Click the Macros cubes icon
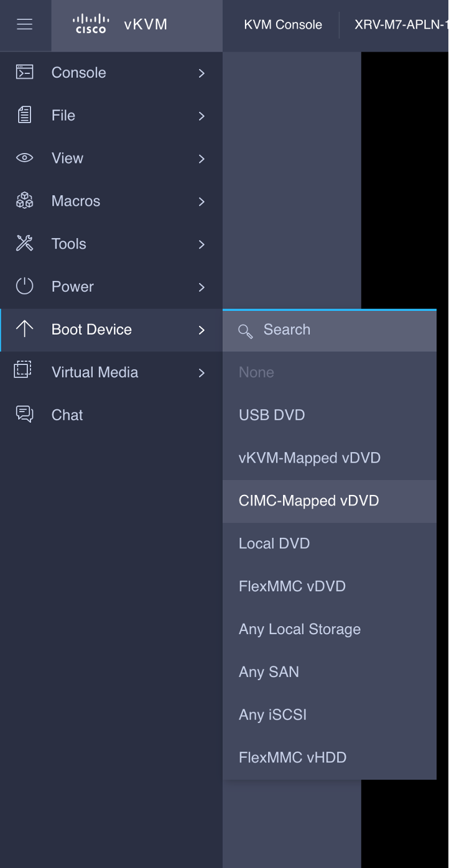This screenshot has height=868, width=449. [x=24, y=201]
